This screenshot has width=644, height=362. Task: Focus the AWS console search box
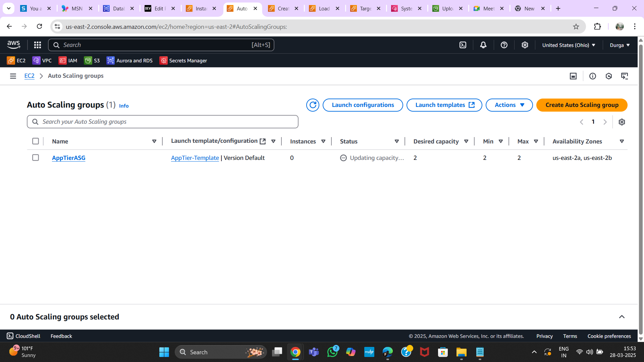pyautogui.click(x=161, y=45)
